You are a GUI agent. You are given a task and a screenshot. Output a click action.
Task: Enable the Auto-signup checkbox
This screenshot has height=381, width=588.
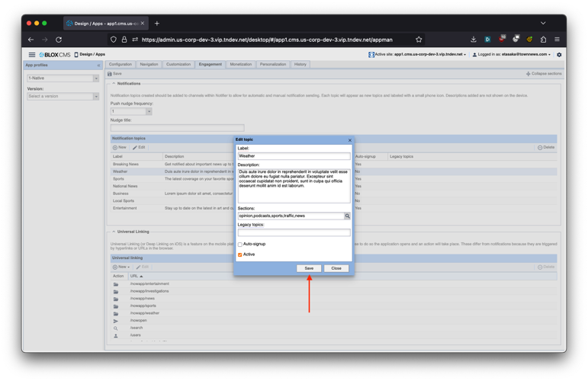(240, 245)
